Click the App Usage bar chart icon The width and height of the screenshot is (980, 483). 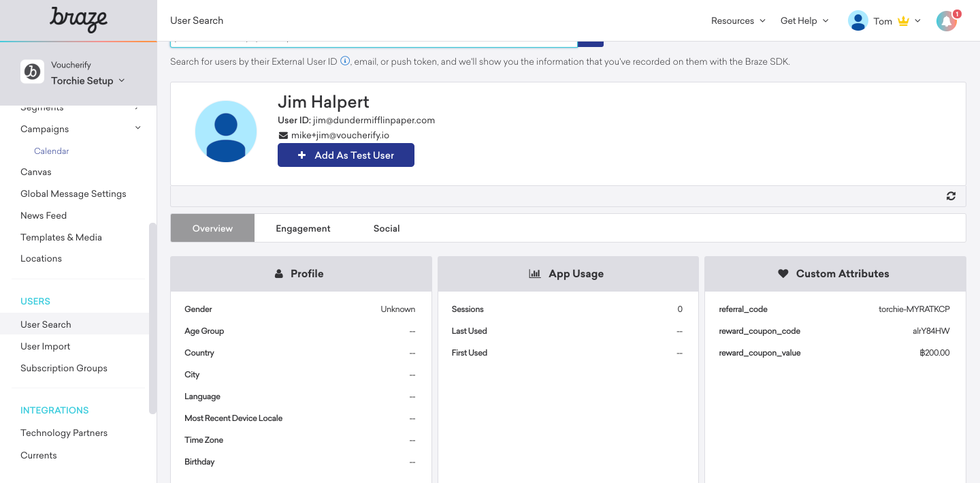(535, 274)
